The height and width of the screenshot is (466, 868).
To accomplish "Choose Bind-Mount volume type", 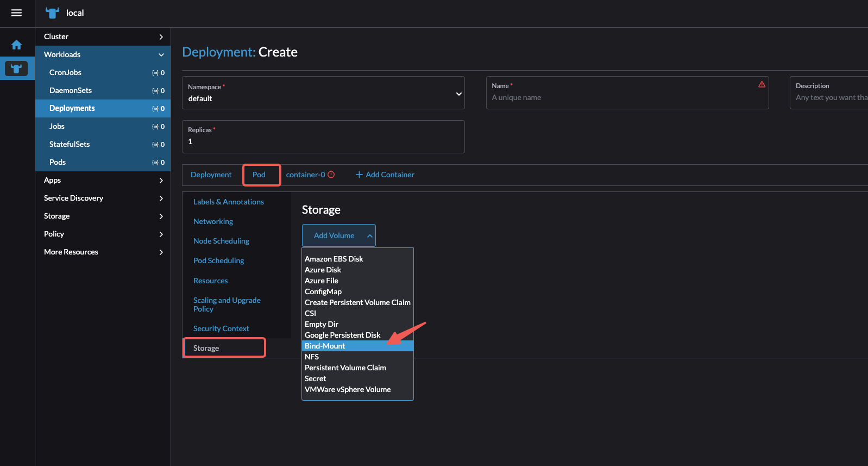I will click(x=357, y=346).
